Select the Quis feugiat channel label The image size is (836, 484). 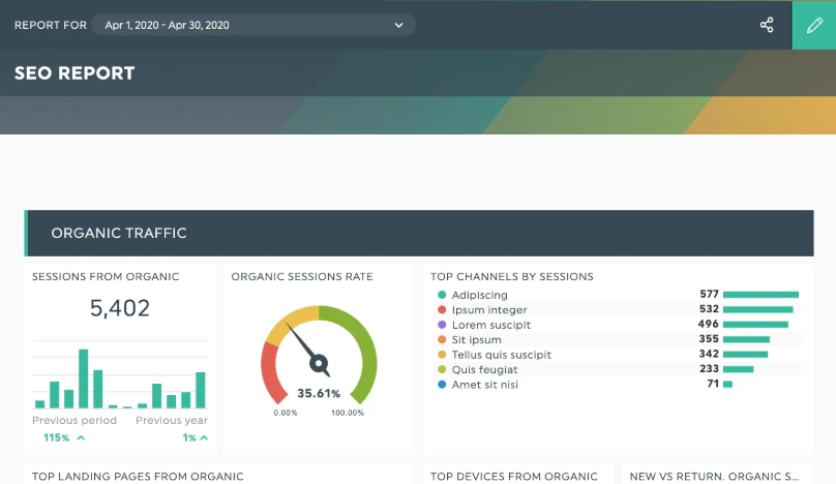coord(485,369)
